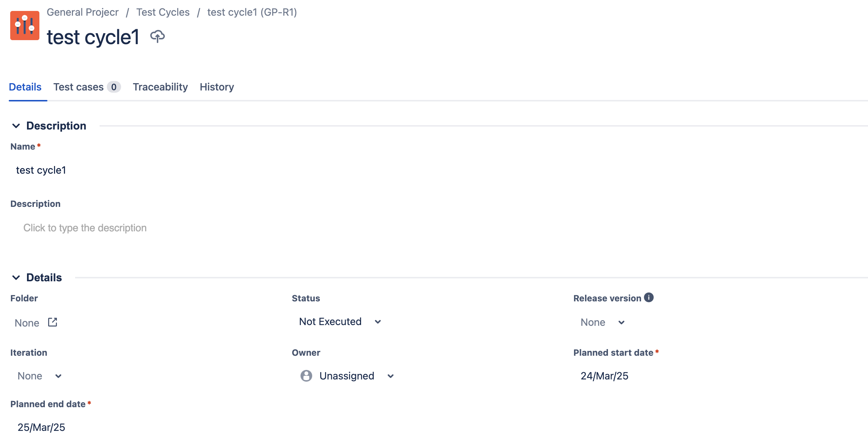Open folder via the external link icon
The image size is (868, 440).
tap(53, 323)
